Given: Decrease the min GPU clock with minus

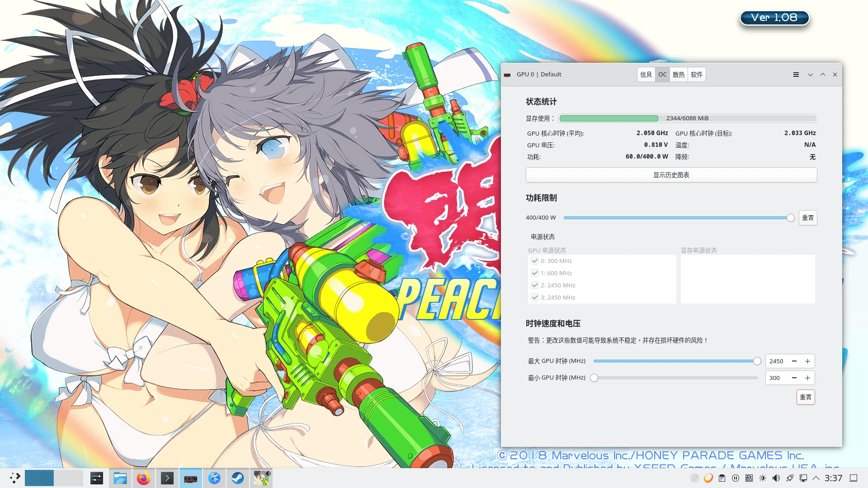Looking at the screenshot, I should [794, 378].
